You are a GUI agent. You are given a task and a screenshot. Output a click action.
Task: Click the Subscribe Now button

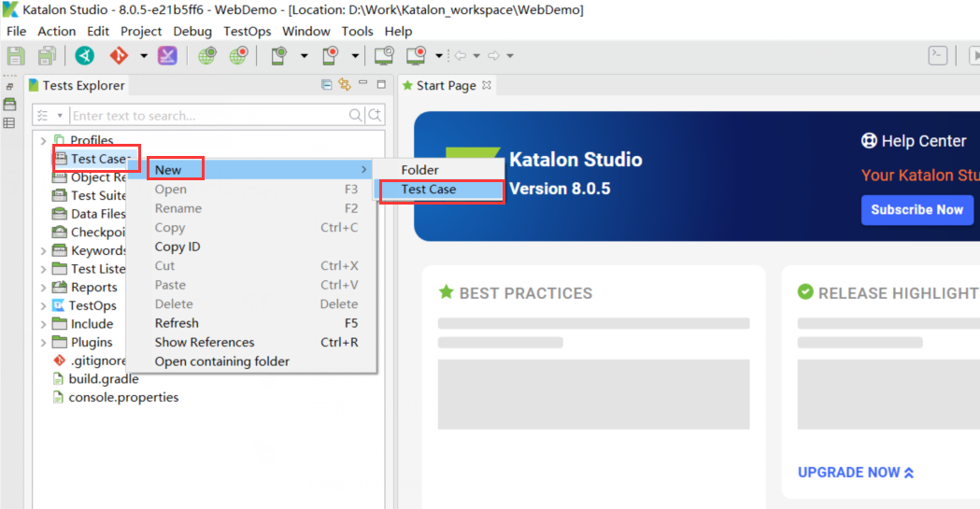coord(916,210)
